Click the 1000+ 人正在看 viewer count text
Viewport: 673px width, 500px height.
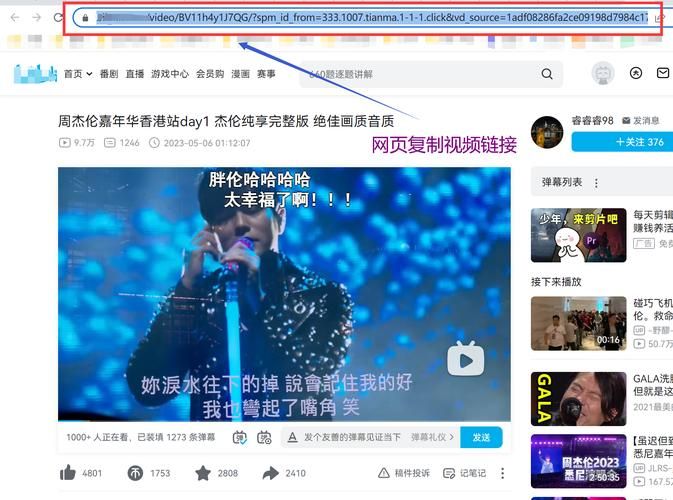click(100, 437)
